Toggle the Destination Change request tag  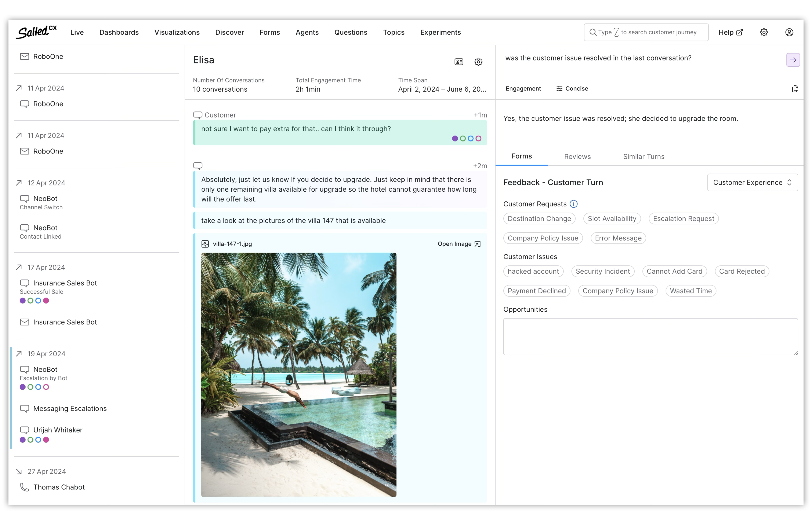click(x=539, y=219)
